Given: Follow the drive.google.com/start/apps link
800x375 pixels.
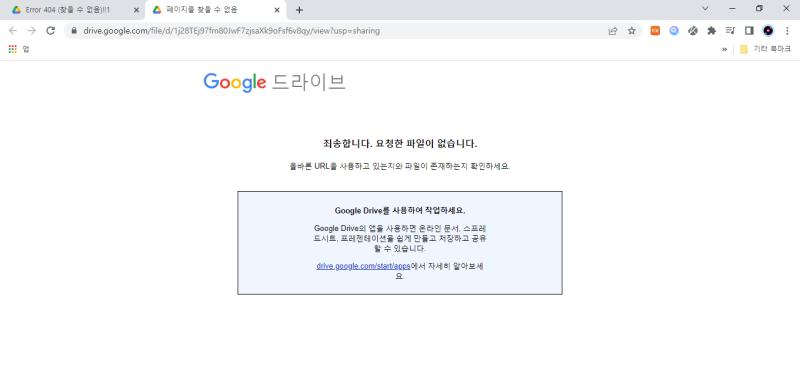Looking at the screenshot, I should coord(363,266).
